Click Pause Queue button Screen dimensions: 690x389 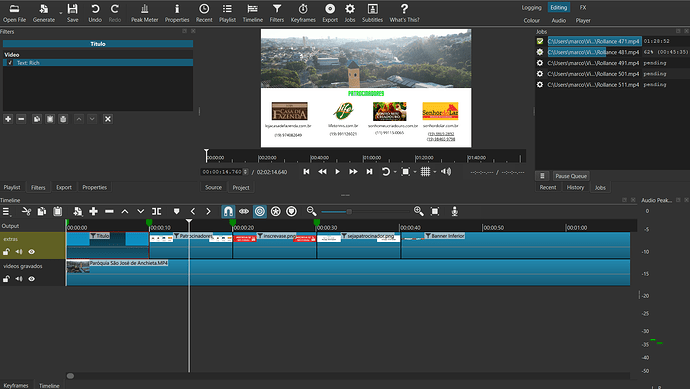(571, 176)
